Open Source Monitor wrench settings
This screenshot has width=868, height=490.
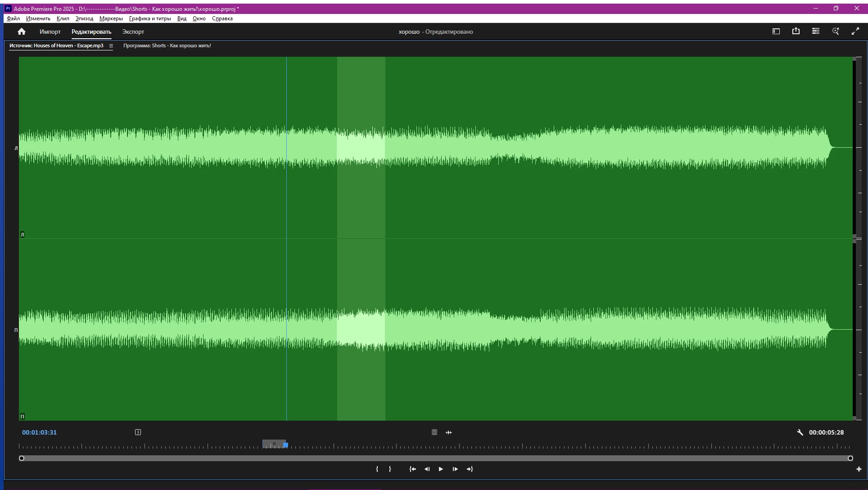(x=800, y=432)
